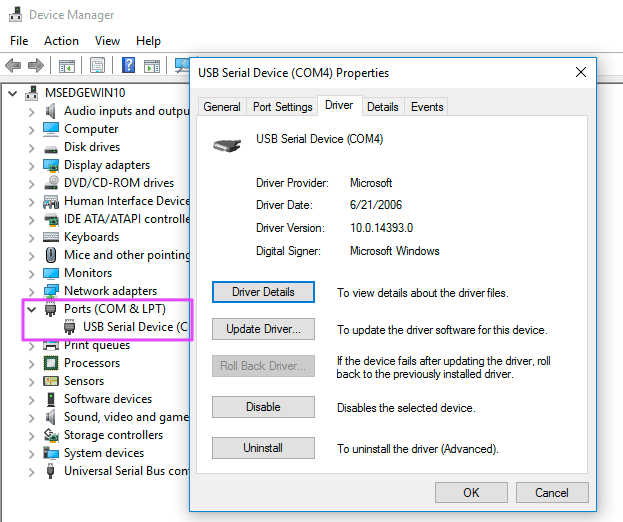The width and height of the screenshot is (623, 522).
Task: Click the Human Interface Devices icon
Action: pos(51,202)
